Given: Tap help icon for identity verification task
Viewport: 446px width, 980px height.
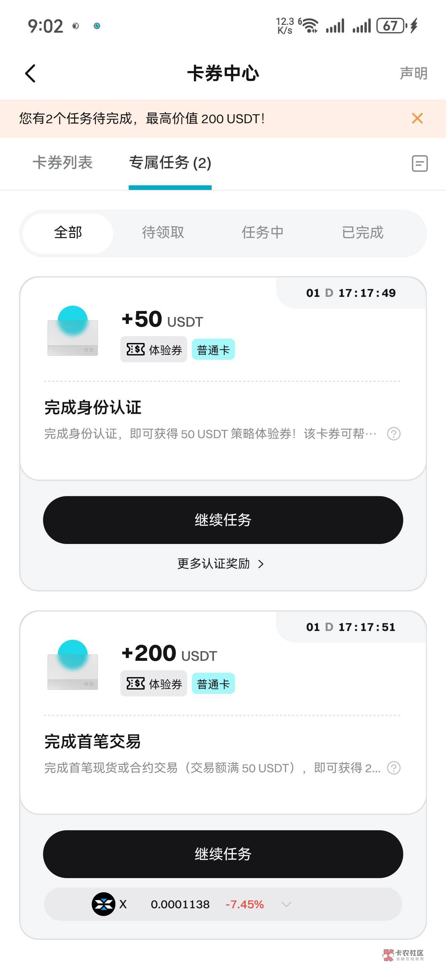Looking at the screenshot, I should [x=393, y=434].
